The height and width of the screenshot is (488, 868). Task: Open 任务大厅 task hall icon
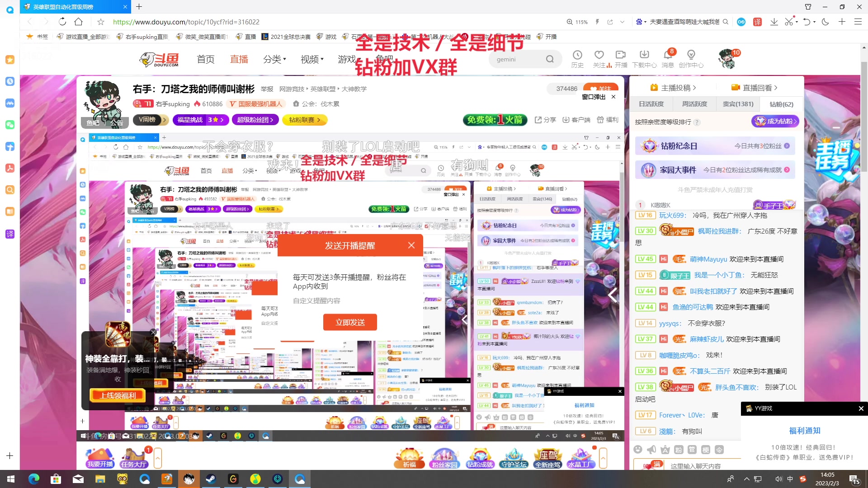click(x=134, y=458)
